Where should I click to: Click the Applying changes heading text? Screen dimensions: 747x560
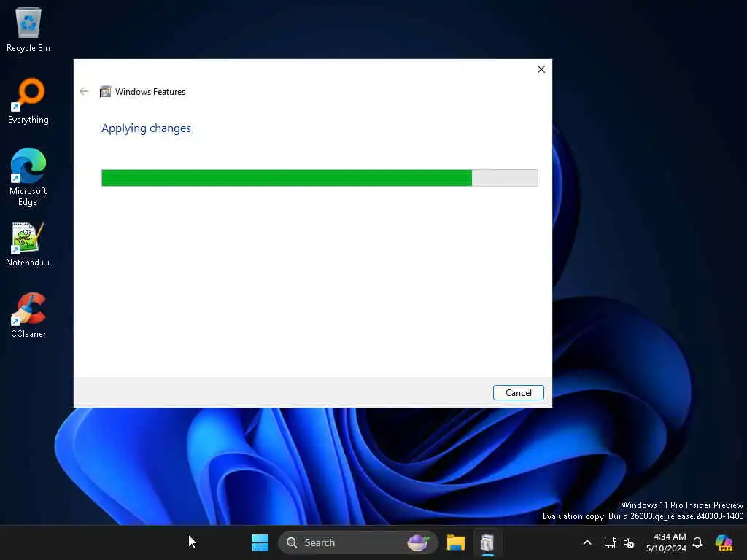(x=146, y=128)
